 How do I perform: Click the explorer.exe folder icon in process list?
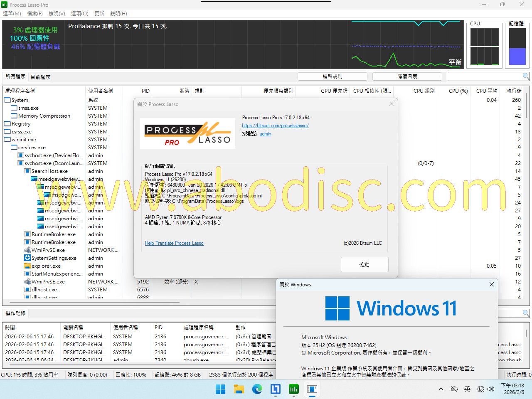[x=27, y=266]
